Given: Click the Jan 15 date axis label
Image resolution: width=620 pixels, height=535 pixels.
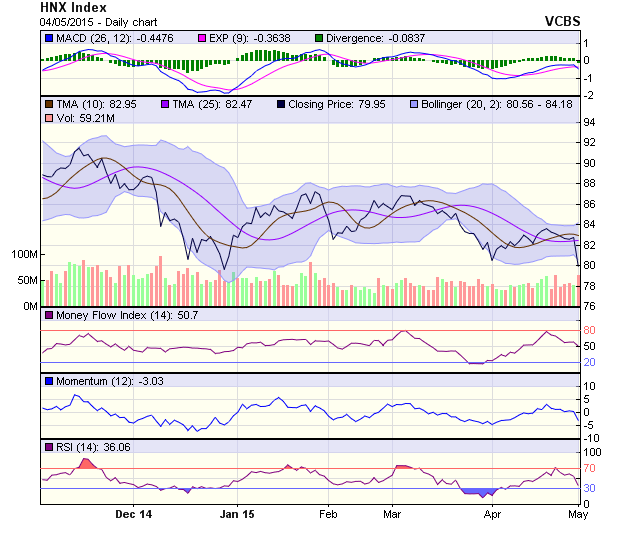Looking at the screenshot, I should click(237, 515).
